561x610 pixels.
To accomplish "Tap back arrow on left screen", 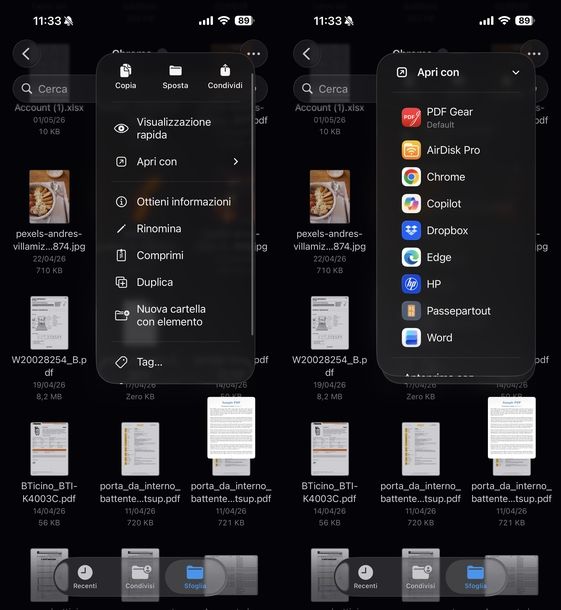I will point(26,54).
